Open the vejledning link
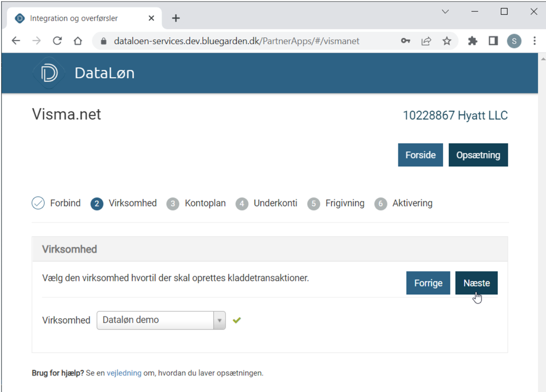This screenshot has height=392, width=546. (x=124, y=373)
